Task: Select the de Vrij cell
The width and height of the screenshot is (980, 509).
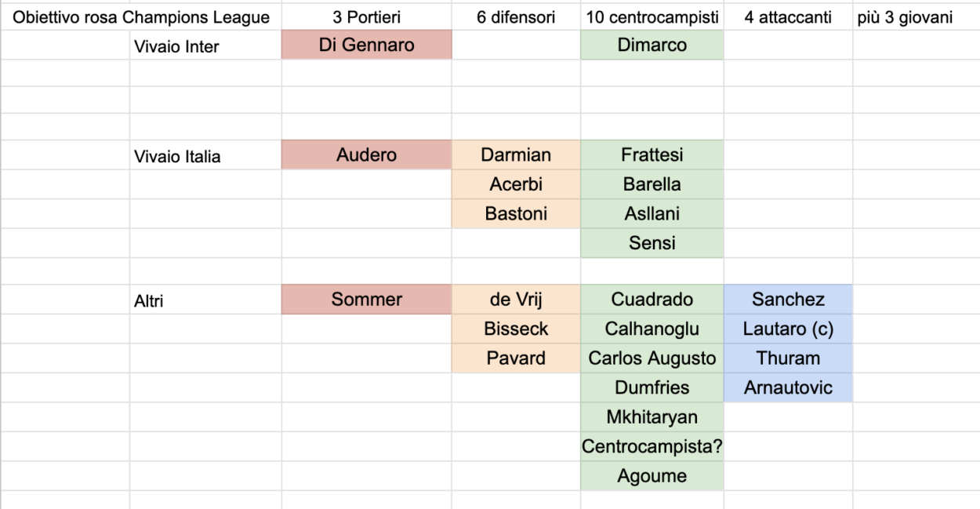Action: [516, 299]
